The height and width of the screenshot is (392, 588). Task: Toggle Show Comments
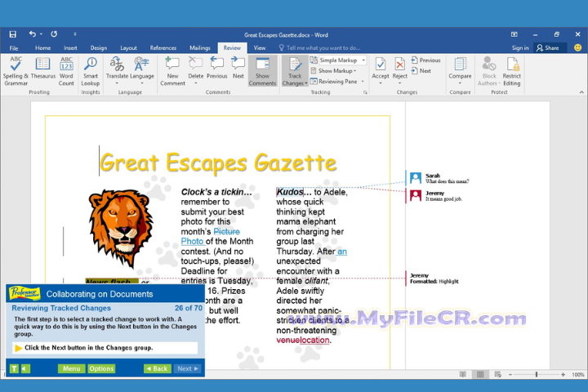262,71
